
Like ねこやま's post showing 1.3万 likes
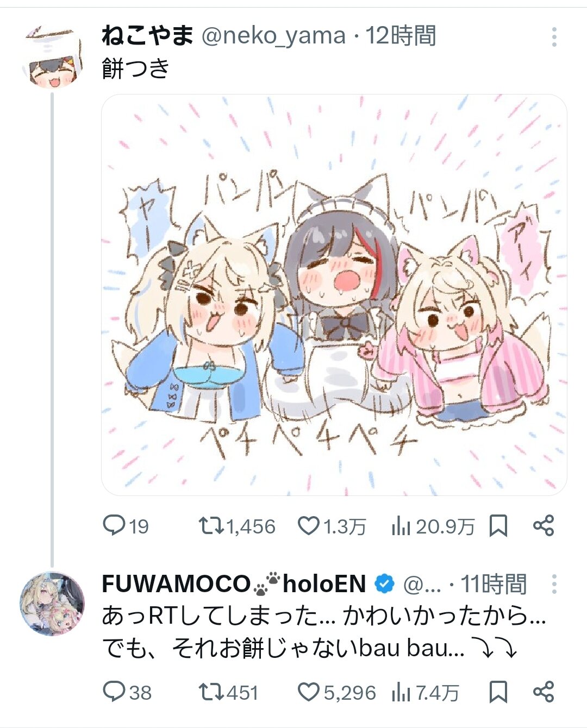click(332, 526)
